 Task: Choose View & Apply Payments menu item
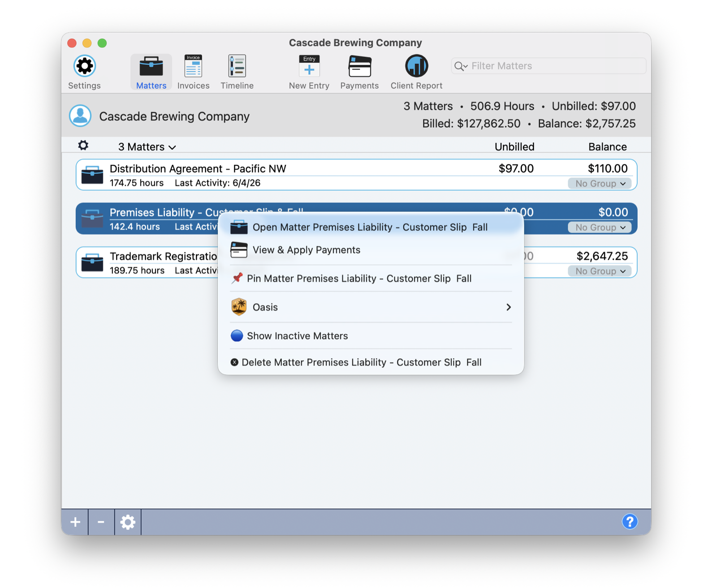point(371,250)
